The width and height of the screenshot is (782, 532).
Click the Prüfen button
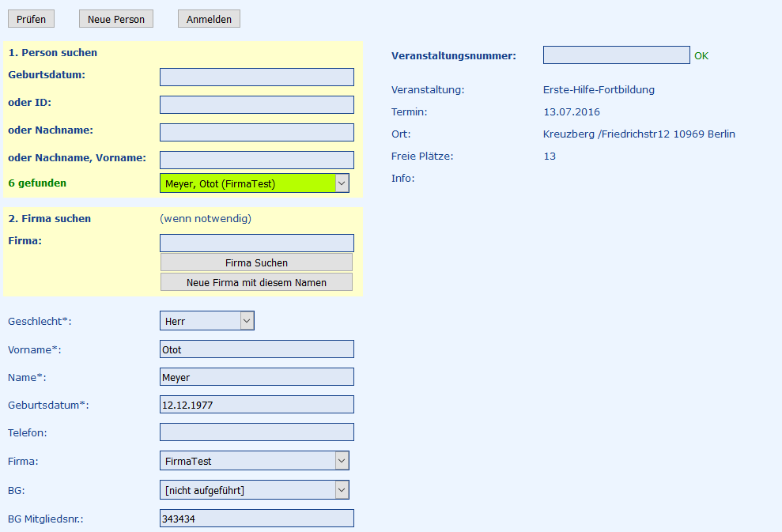(x=31, y=19)
